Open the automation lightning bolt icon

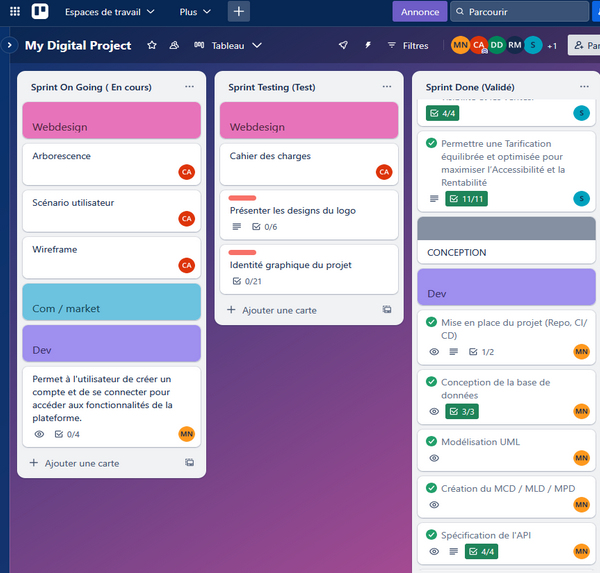pos(368,45)
